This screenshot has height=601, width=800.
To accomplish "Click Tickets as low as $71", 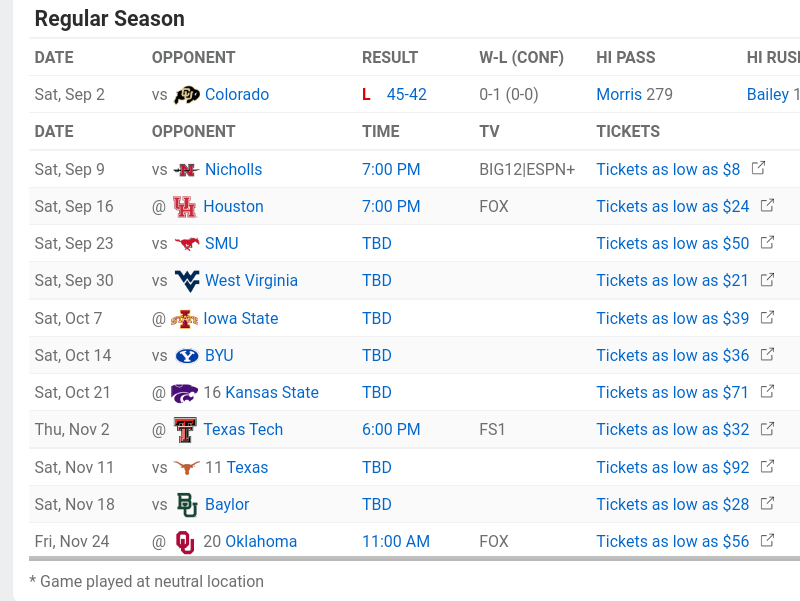I will 672,393.
